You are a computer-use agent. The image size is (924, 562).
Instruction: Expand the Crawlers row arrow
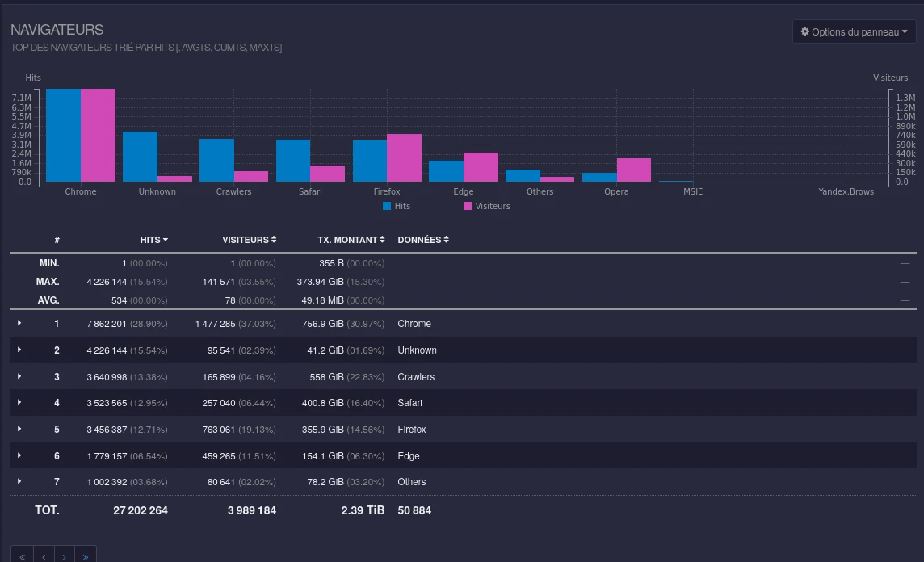pos(19,376)
